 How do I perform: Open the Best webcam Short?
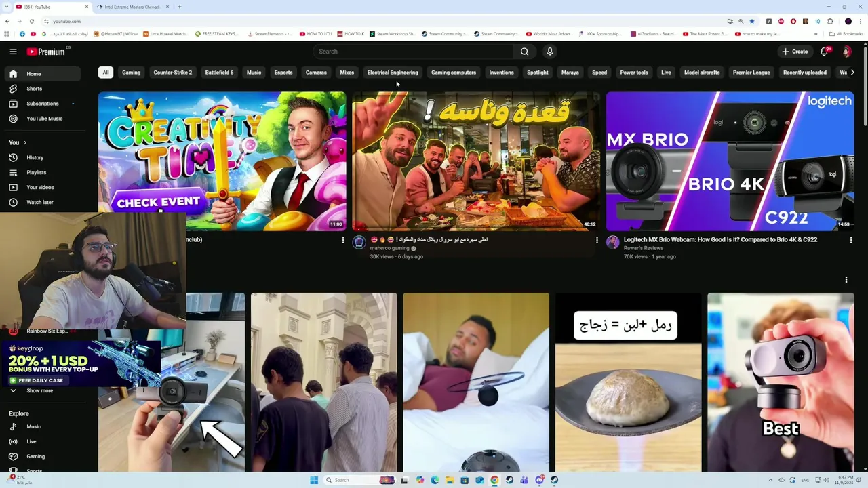[781, 382]
